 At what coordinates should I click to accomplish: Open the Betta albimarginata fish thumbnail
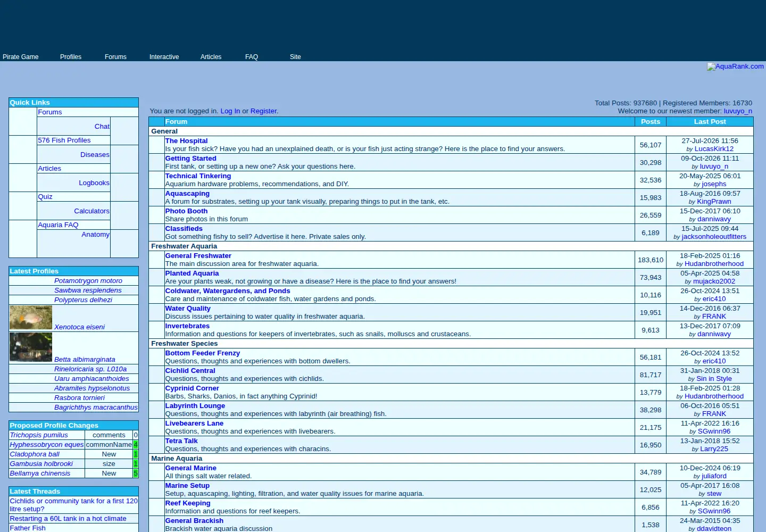click(x=31, y=347)
